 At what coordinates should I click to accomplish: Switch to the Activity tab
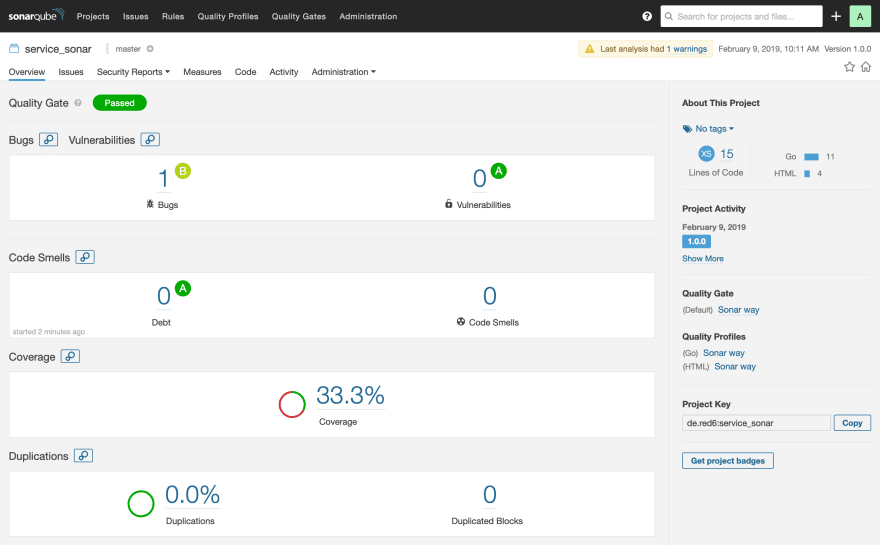(x=283, y=72)
